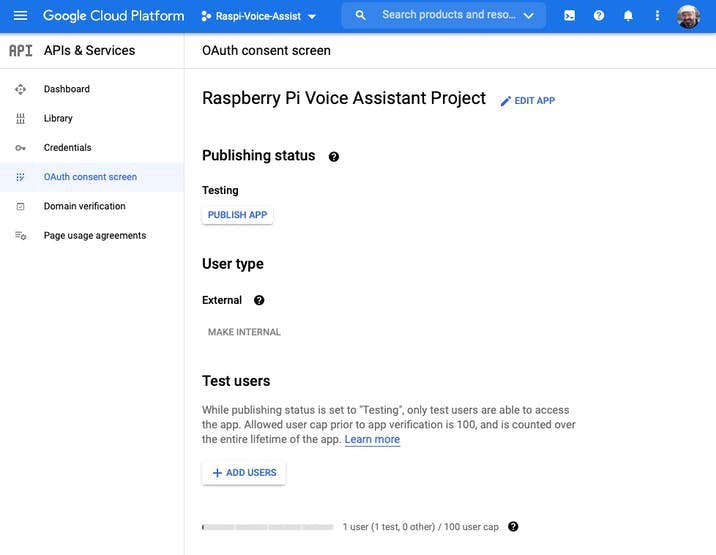The height and width of the screenshot is (555, 716).
Task: Click the user account avatar
Action: [688, 16]
